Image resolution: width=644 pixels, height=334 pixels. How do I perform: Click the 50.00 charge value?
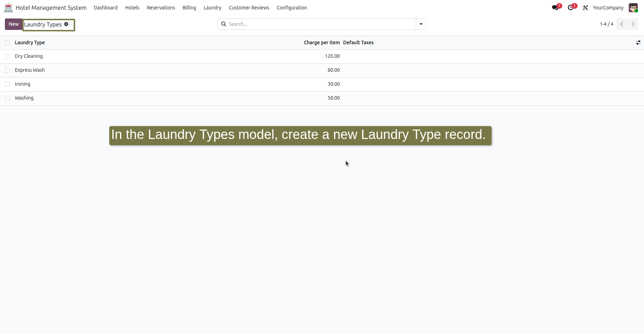pos(334,98)
